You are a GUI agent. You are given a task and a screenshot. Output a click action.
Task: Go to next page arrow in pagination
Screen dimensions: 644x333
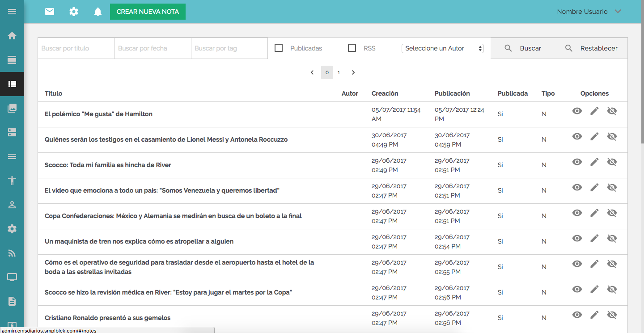[353, 72]
